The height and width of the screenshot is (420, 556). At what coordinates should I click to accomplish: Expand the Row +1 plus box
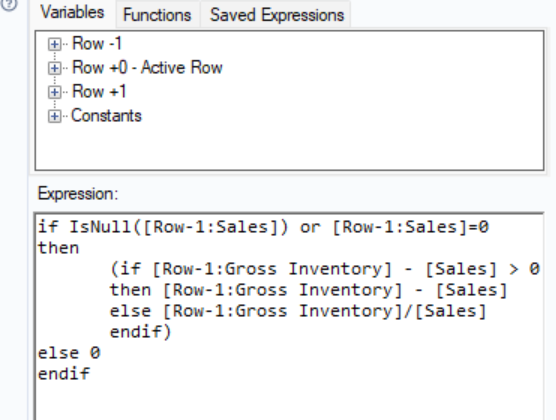click(x=54, y=92)
